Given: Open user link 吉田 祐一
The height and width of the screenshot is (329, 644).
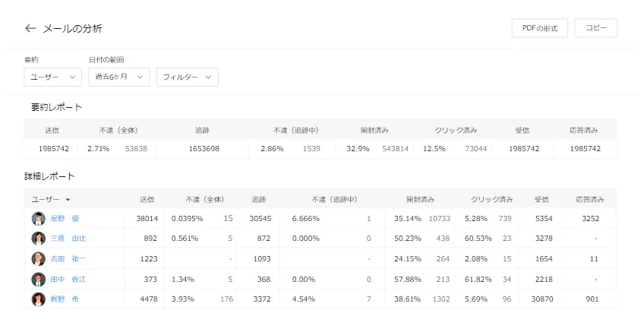Looking at the screenshot, I should (68, 259).
